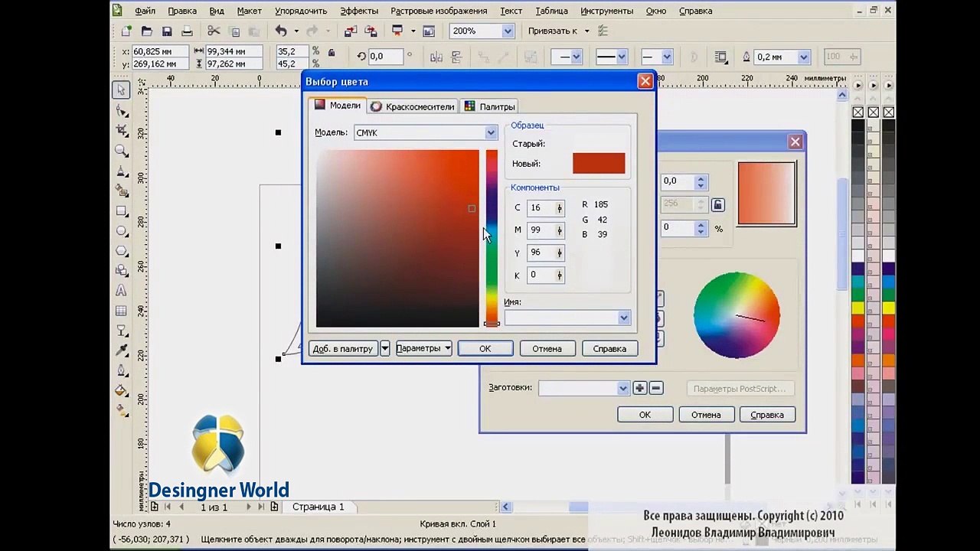Select the Zoom magnifier tool
The height and width of the screenshot is (551, 980).
tap(121, 151)
